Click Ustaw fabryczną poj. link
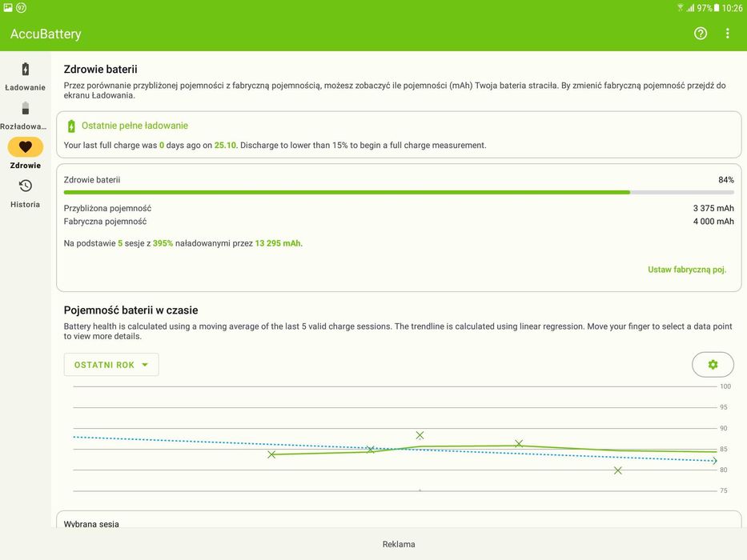 click(x=686, y=270)
